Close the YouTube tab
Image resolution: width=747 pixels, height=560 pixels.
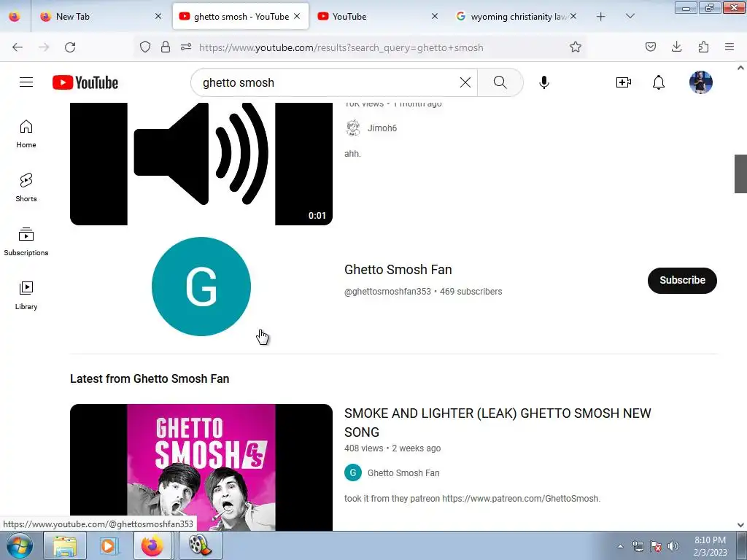tap(435, 16)
